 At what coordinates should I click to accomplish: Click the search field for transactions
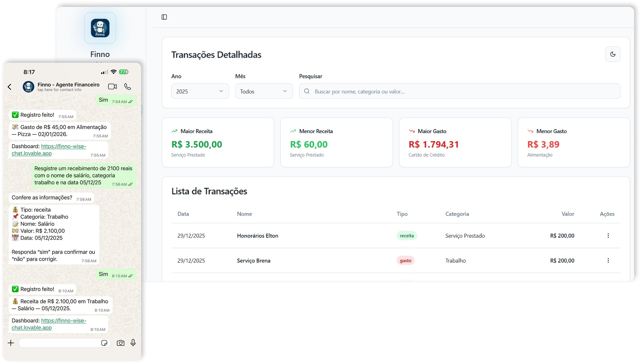point(460,91)
